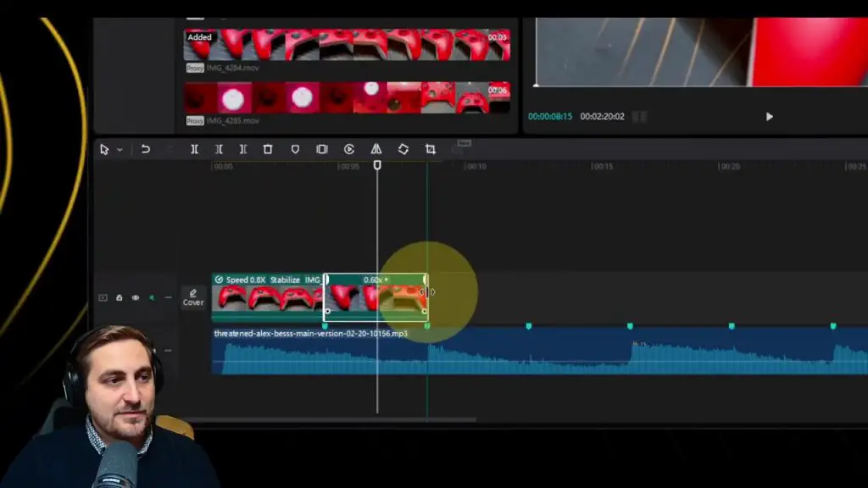
Task: Click the playhead handle on the timeline ruler
Action: 377,165
